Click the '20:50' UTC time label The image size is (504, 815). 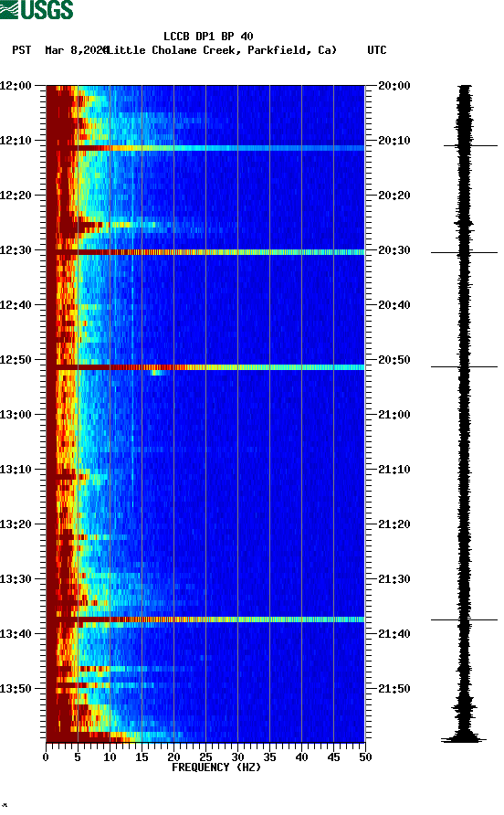pyautogui.click(x=394, y=360)
